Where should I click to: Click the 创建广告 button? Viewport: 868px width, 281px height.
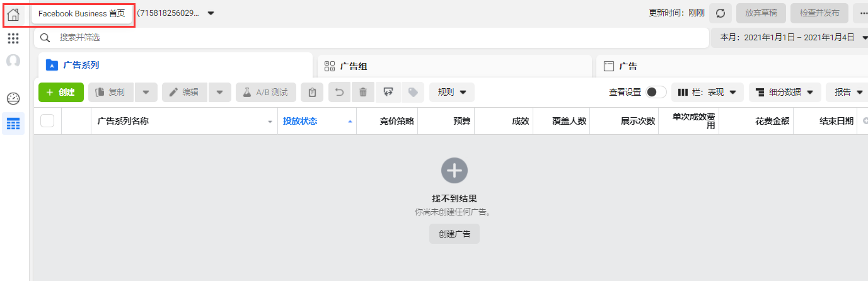(454, 234)
